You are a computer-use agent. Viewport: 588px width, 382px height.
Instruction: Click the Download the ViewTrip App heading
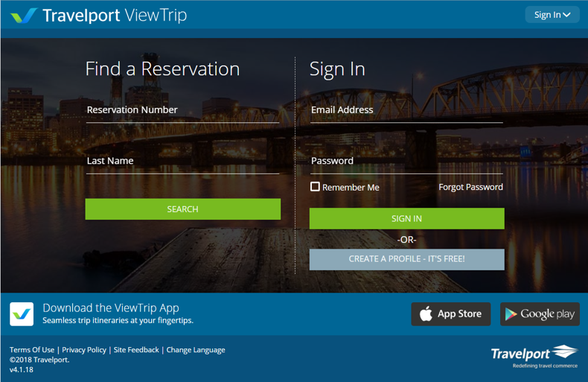coord(111,308)
